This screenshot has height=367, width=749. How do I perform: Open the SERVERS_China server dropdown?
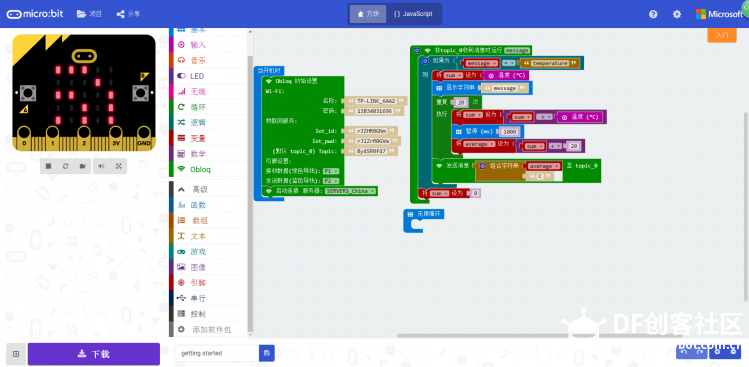coord(350,191)
